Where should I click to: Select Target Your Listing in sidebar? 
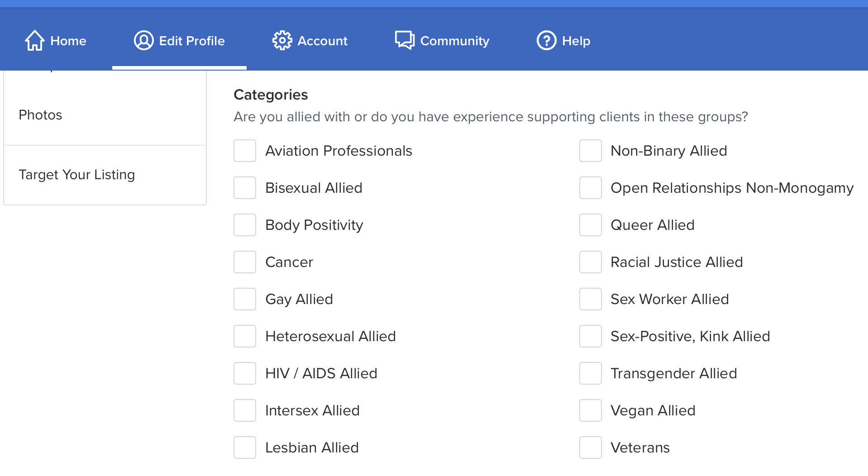click(77, 175)
